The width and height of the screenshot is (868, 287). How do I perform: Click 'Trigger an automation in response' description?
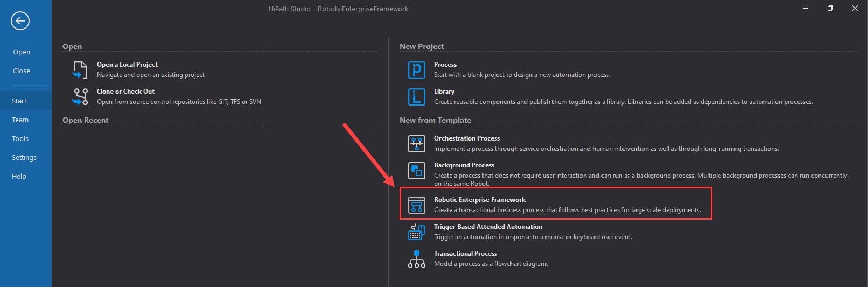point(533,237)
